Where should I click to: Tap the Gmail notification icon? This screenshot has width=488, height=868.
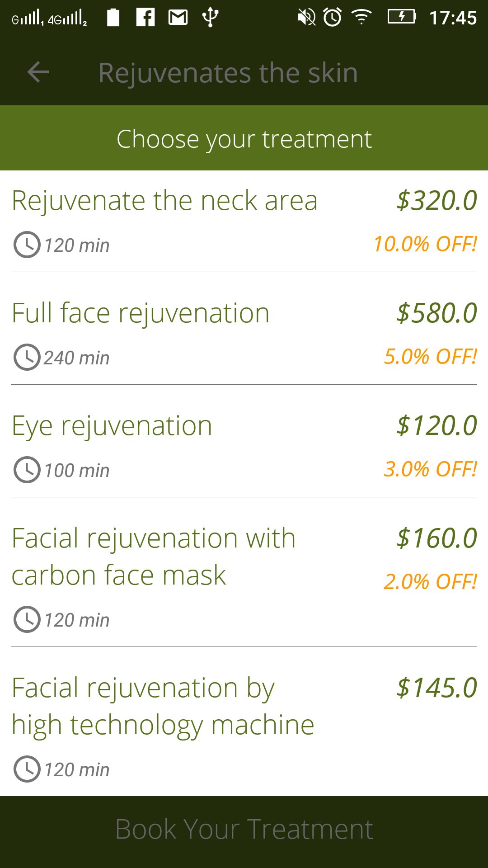pos(178,18)
